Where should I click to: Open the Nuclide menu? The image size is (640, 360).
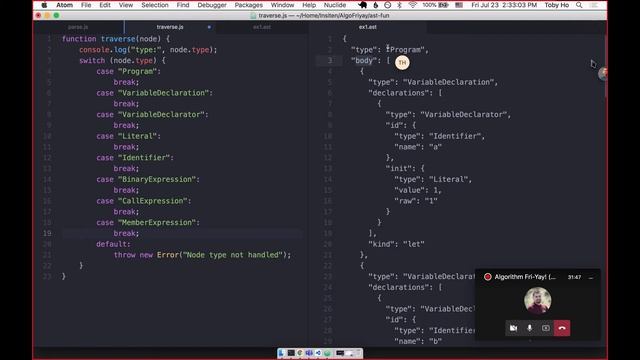335,5
